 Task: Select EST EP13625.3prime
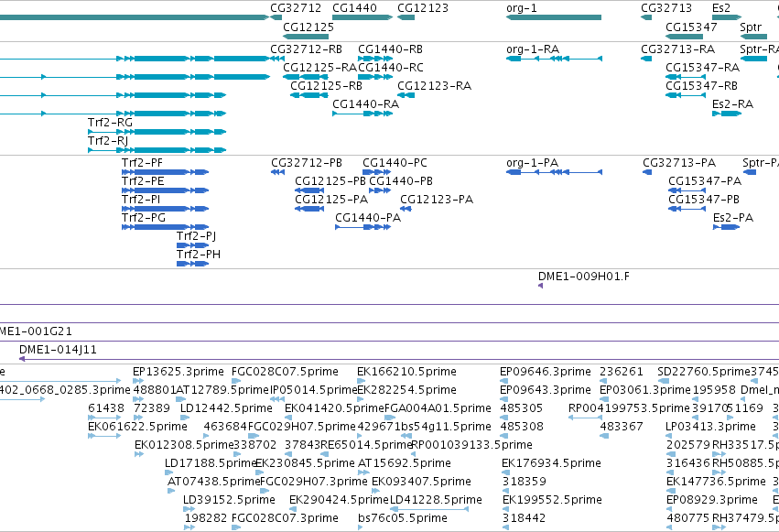click(138, 381)
